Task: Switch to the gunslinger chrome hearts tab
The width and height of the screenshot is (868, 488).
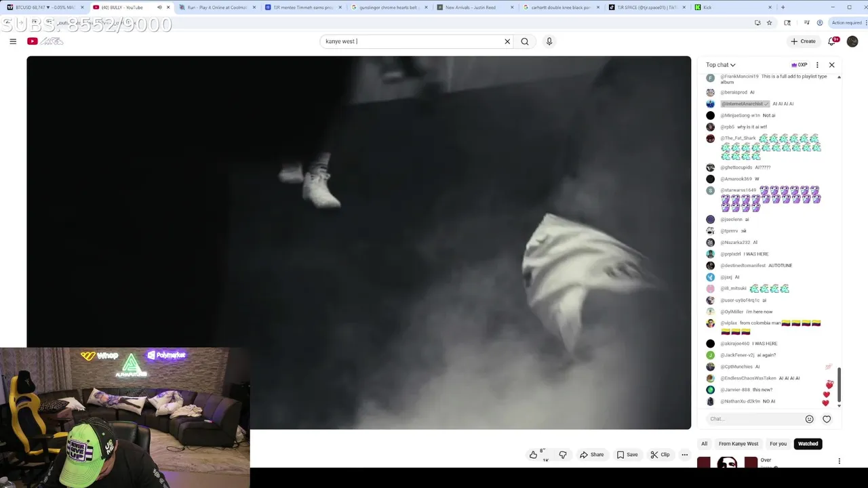Action: pos(389,7)
